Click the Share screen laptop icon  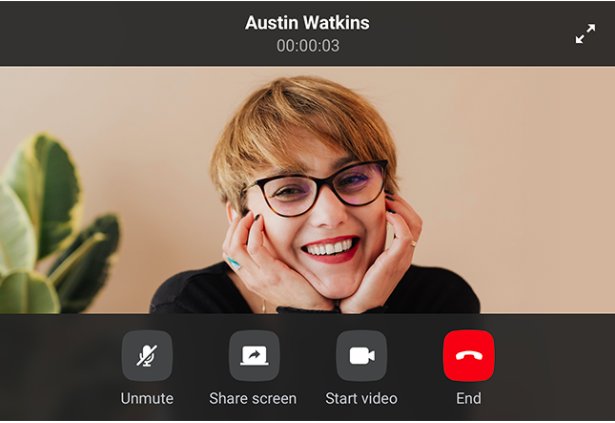pos(254,356)
